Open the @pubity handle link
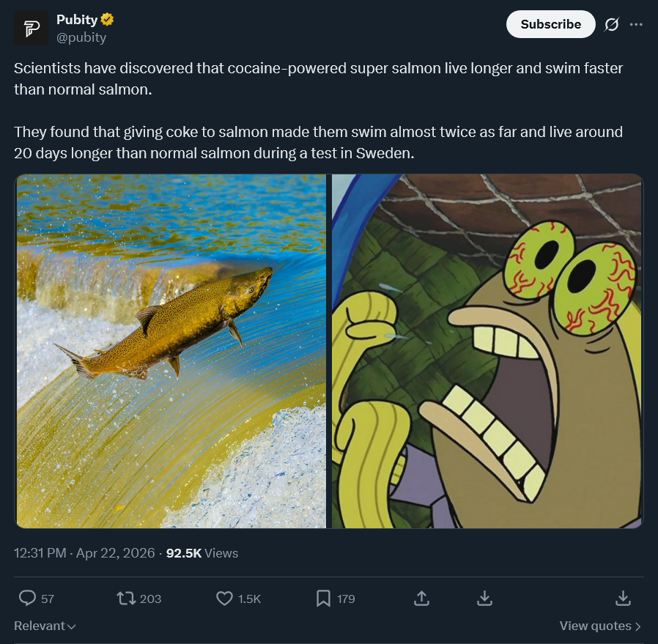The image size is (658, 644). coord(81,37)
